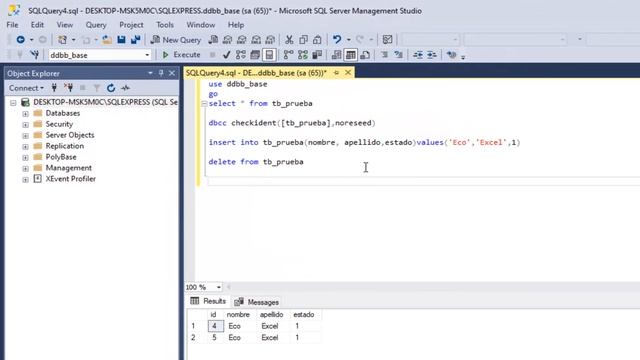Open the Help menu

click(236, 25)
